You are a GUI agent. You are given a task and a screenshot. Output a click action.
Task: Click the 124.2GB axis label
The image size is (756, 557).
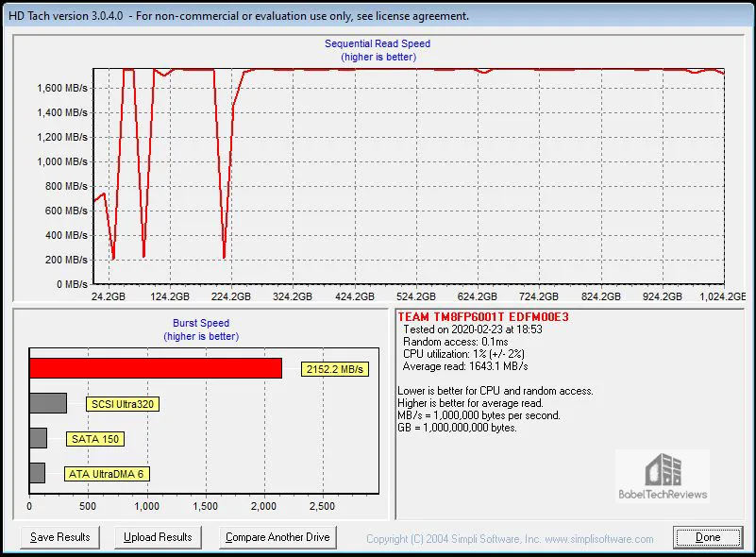[x=170, y=296]
